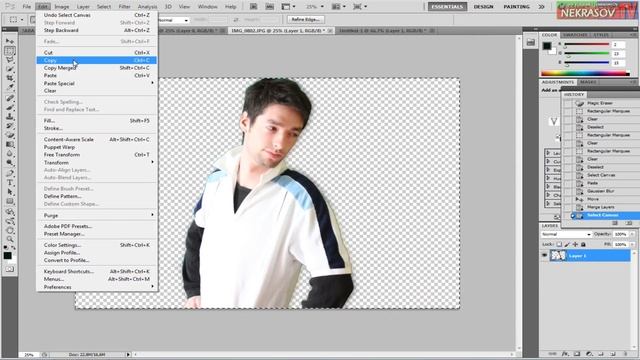This screenshot has width=640, height=360.
Task: Open the Fill slider arrow
Action: (x=632, y=244)
